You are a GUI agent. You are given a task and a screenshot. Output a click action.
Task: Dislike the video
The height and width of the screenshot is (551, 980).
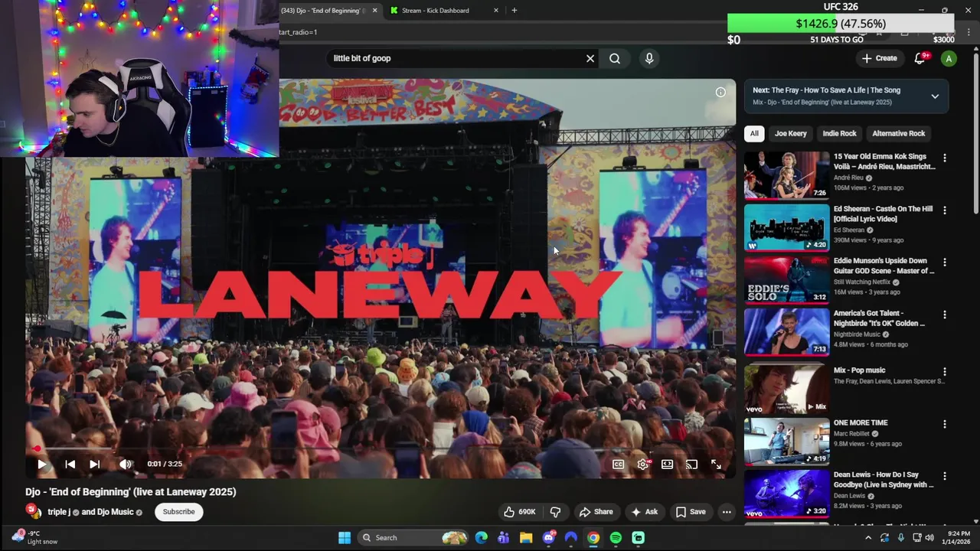[x=556, y=512]
